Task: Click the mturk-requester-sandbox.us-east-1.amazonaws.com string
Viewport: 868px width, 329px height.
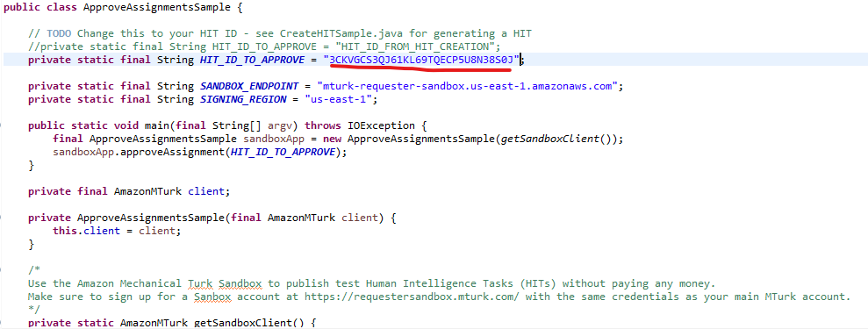Action: [468, 86]
